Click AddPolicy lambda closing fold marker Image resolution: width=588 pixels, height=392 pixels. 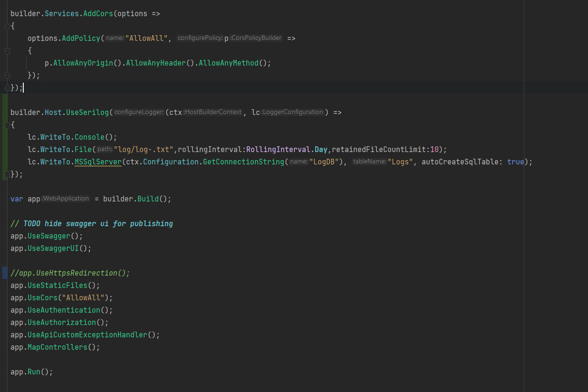tap(7, 76)
